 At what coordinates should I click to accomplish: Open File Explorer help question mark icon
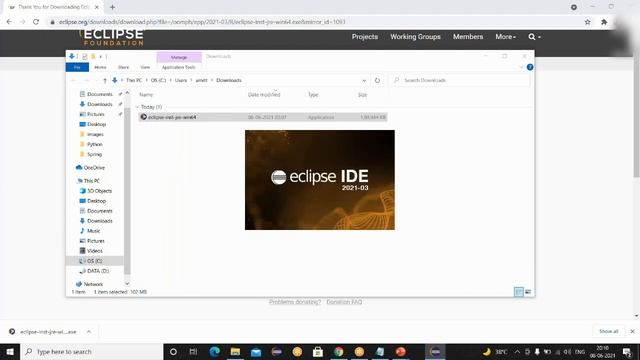pos(530,67)
